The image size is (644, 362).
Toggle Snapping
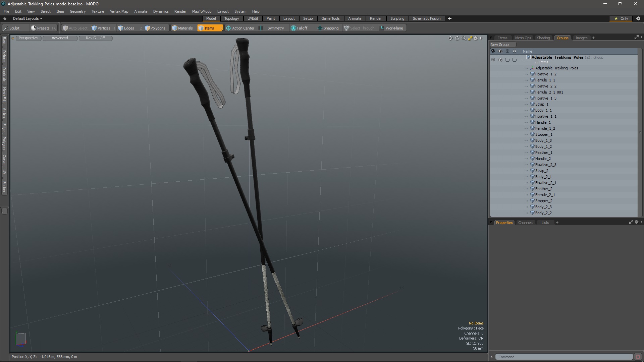(x=328, y=28)
